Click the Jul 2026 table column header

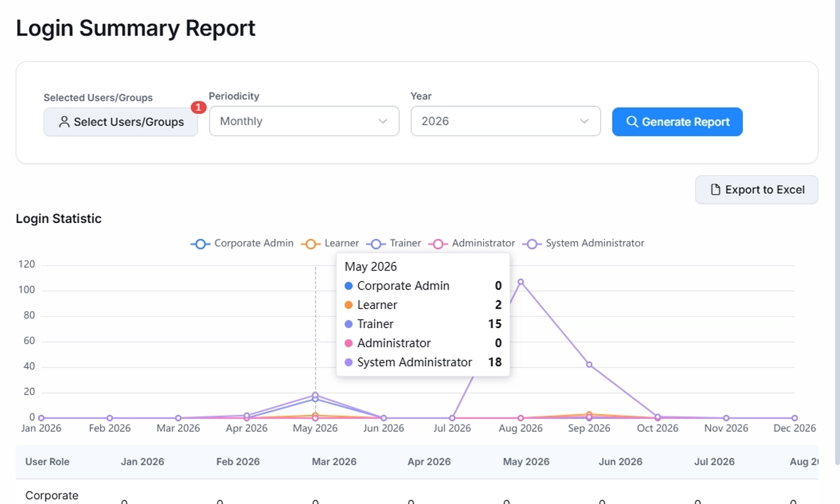pyautogui.click(x=716, y=462)
